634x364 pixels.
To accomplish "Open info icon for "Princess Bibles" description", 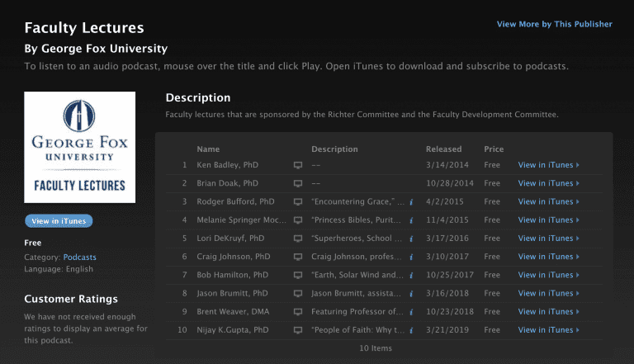I will click(411, 220).
